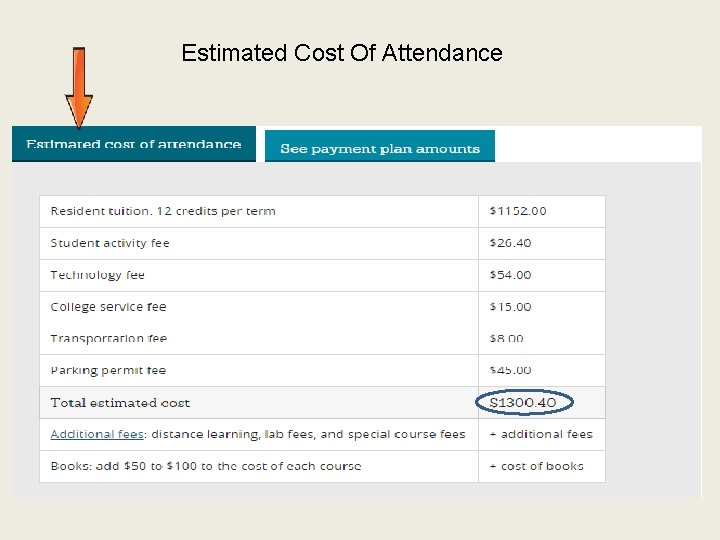Click the Total estimated cost label
Image resolution: width=720 pixels, height=540 pixels.
point(120,403)
